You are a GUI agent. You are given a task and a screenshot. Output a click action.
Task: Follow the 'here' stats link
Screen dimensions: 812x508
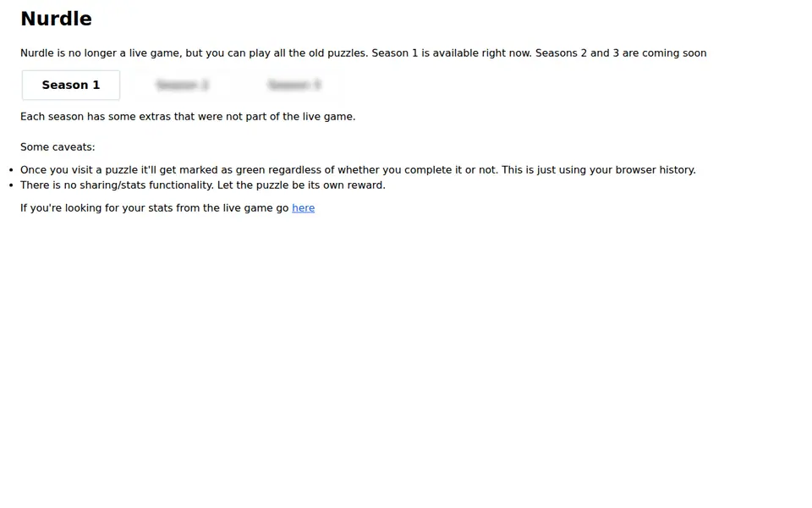click(x=303, y=208)
